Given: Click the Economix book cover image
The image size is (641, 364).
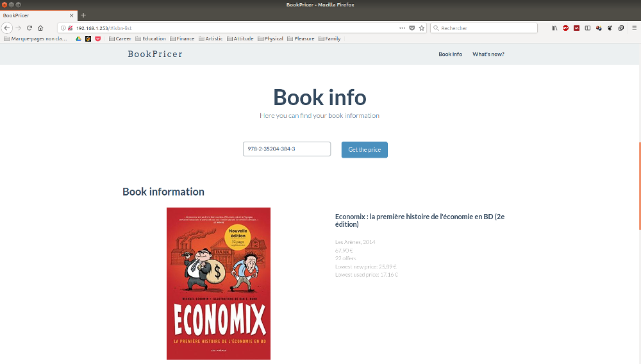Looking at the screenshot, I should click(x=219, y=283).
